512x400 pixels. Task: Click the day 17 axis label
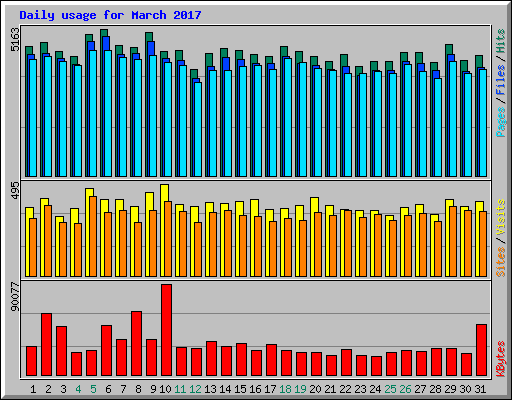click(270, 389)
